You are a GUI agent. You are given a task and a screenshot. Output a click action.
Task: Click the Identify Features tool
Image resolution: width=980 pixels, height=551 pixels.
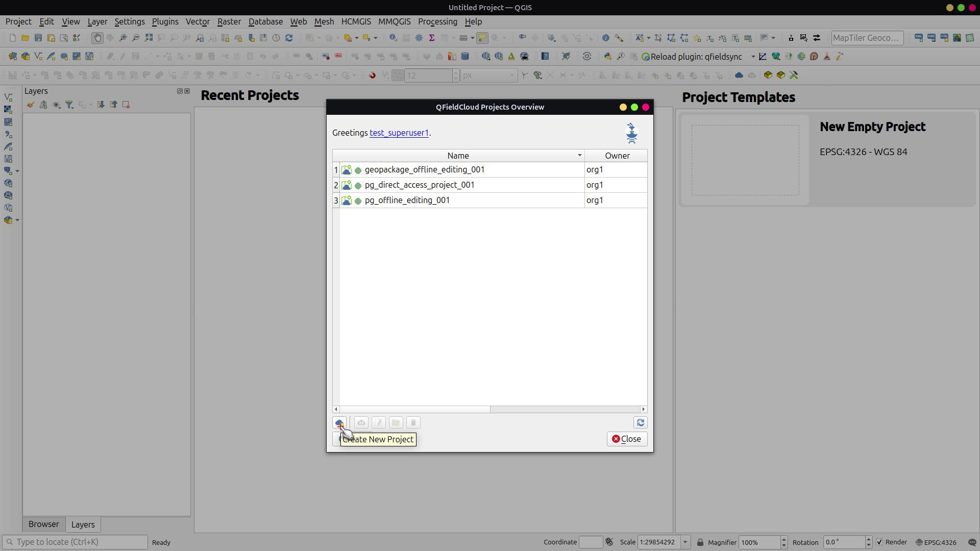pos(605,38)
